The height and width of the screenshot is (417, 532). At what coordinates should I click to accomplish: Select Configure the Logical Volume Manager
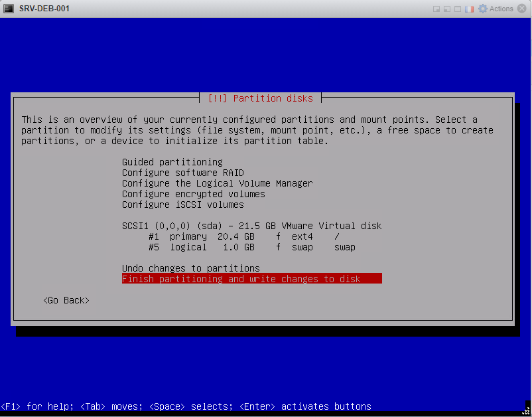(x=217, y=183)
